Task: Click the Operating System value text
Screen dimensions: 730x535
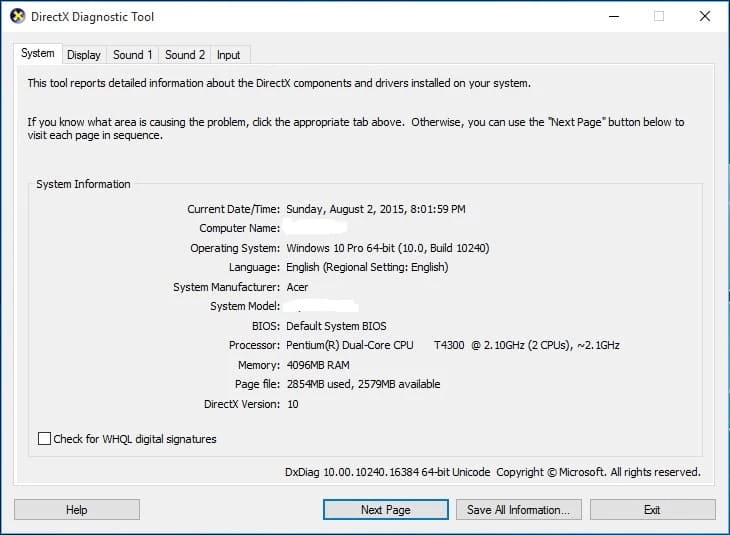Action: pyautogui.click(x=387, y=248)
